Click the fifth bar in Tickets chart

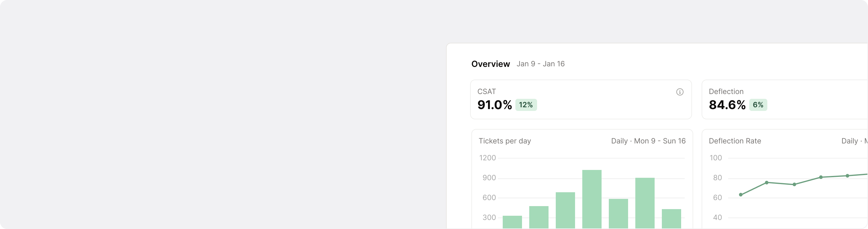[x=618, y=214]
